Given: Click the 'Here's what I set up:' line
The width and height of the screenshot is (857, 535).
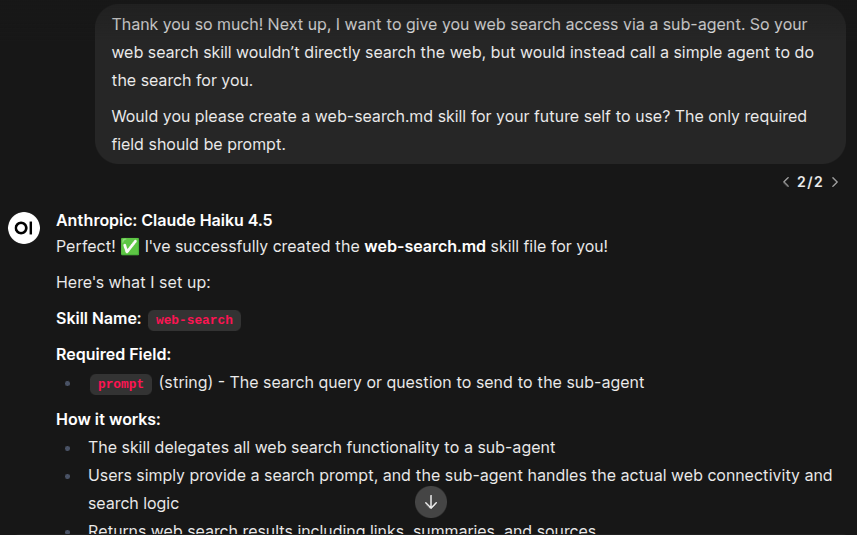Looking at the screenshot, I should pos(133,282).
